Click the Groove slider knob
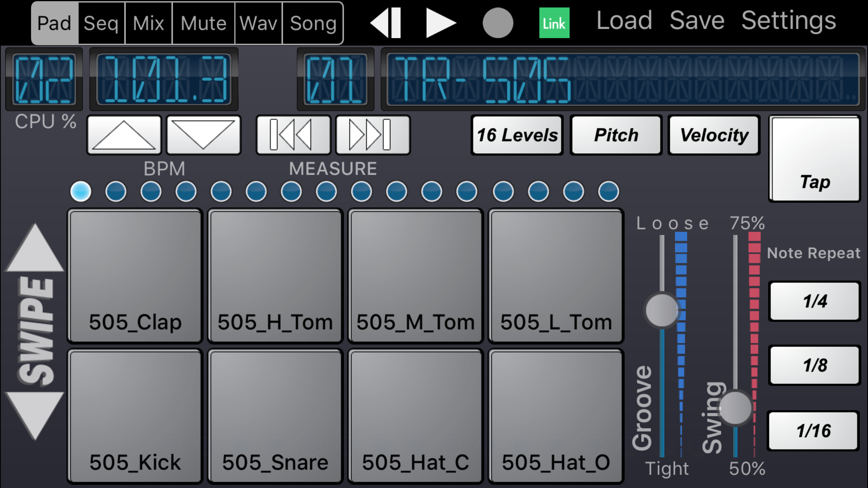 662,310
